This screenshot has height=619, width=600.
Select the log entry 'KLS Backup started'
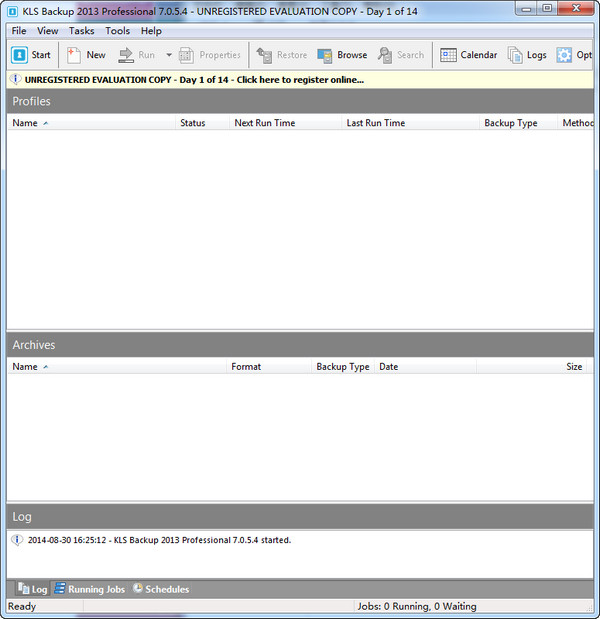click(159, 540)
